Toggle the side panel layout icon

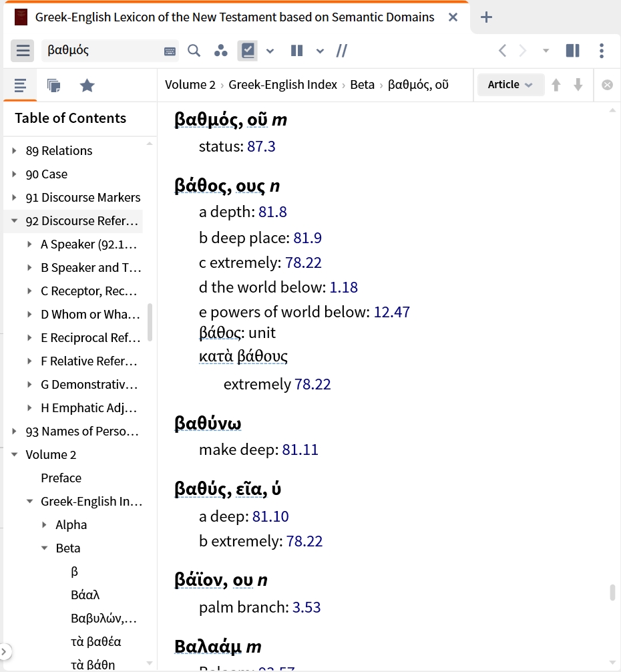coord(573,51)
